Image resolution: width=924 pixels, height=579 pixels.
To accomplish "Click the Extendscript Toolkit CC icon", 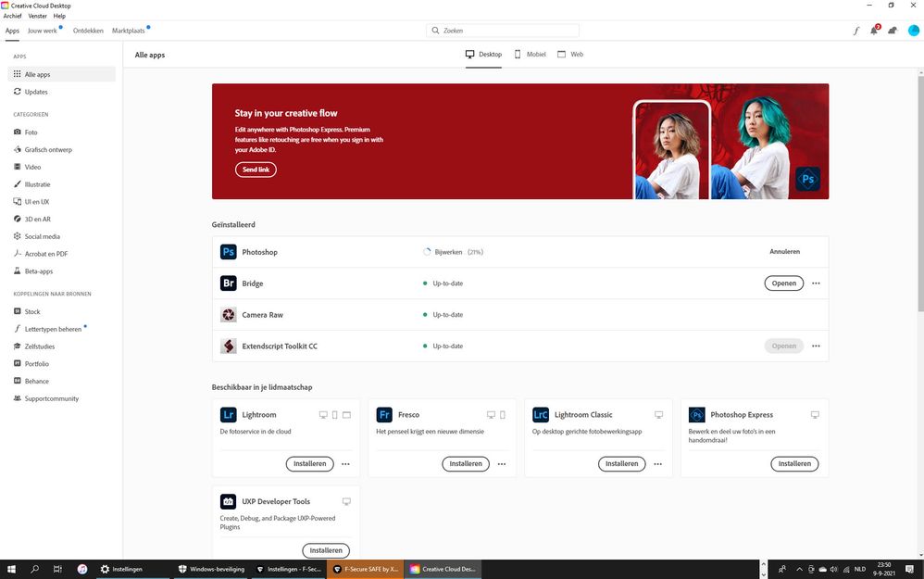I will pos(228,346).
